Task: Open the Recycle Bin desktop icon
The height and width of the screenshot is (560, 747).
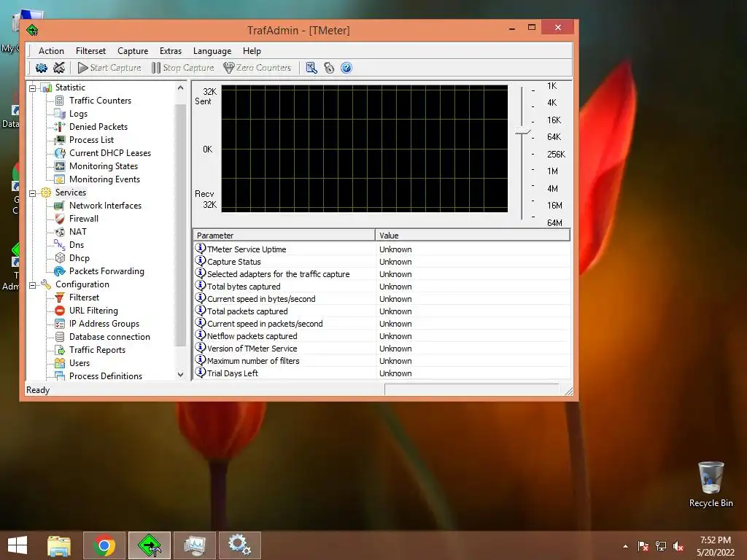Action: [x=711, y=484]
